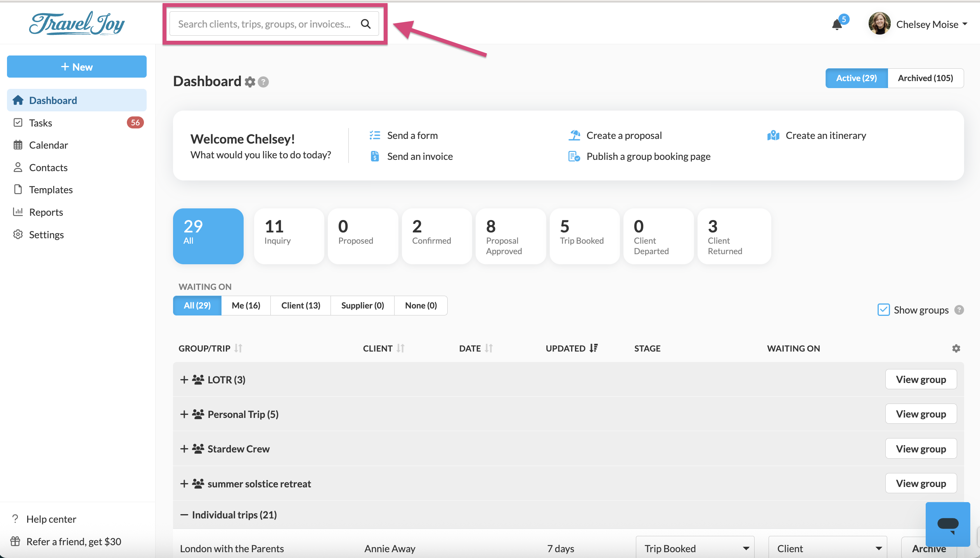Viewport: 980px width, 558px height.
Task: Click the blue New button
Action: (77, 67)
